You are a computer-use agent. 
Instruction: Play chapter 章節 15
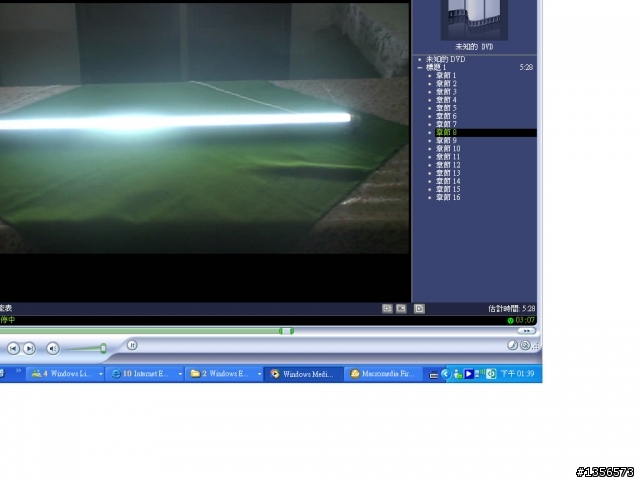448,189
